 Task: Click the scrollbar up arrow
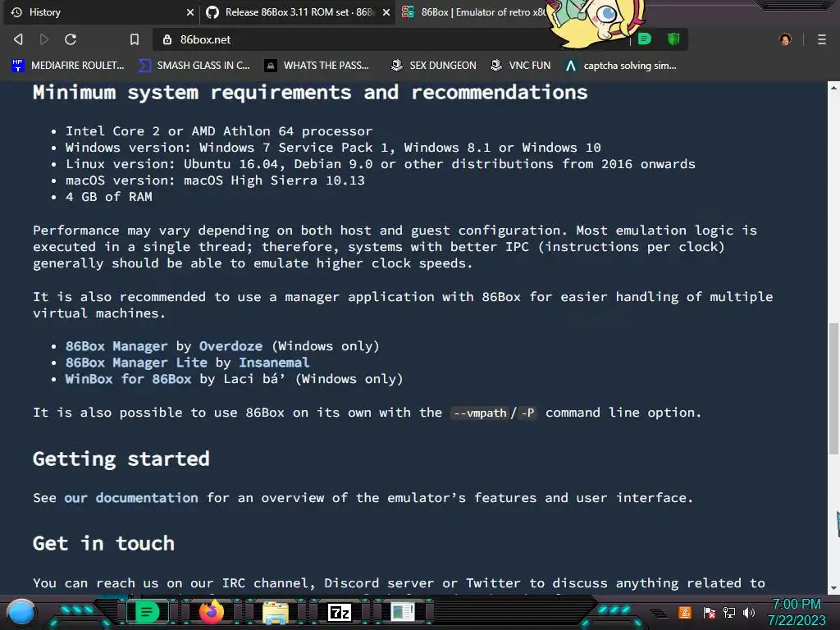(833, 87)
